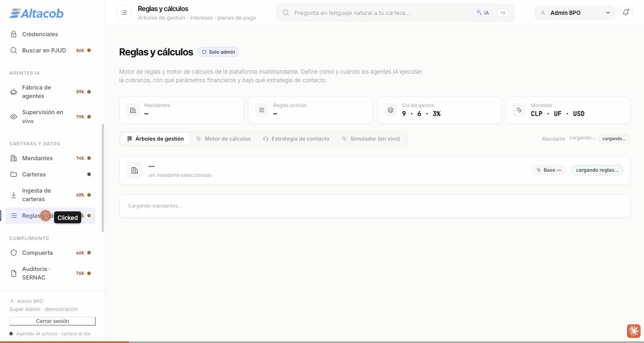The height and width of the screenshot is (343, 644).
Task: Click the IA badge in search bar
Action: click(x=483, y=13)
